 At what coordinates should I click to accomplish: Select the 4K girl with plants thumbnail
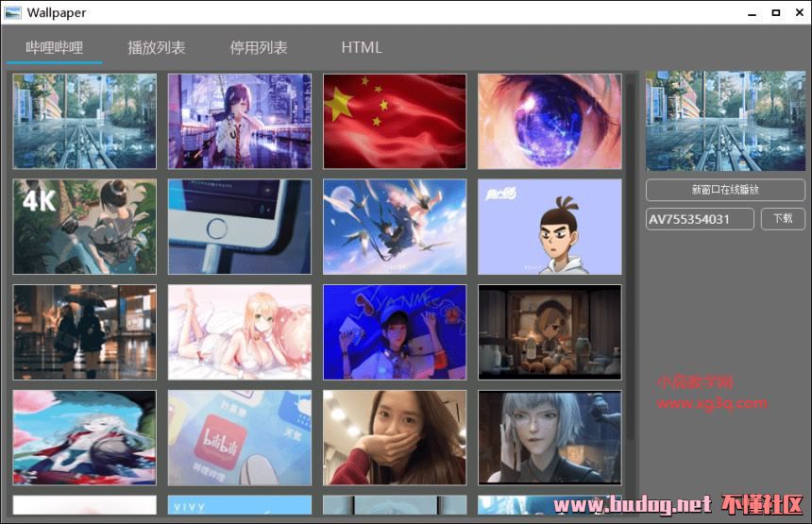[x=84, y=227]
